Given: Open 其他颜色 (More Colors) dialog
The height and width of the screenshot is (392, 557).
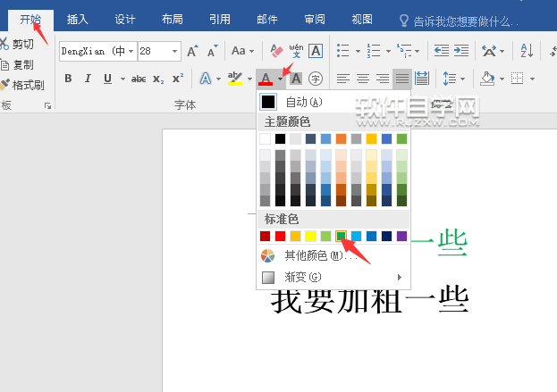Looking at the screenshot, I should [x=333, y=255].
